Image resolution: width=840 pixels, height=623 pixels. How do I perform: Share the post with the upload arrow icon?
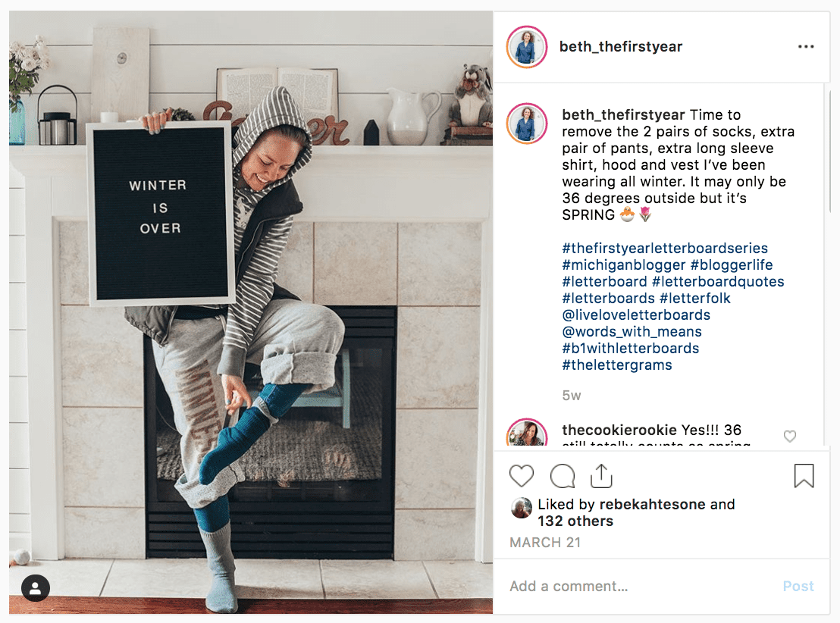pyautogui.click(x=601, y=476)
